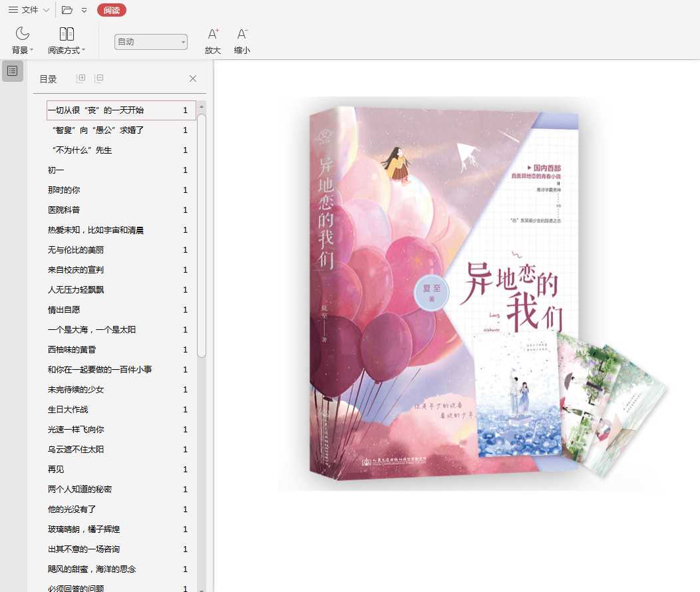Close the 目录 panel

(193, 78)
